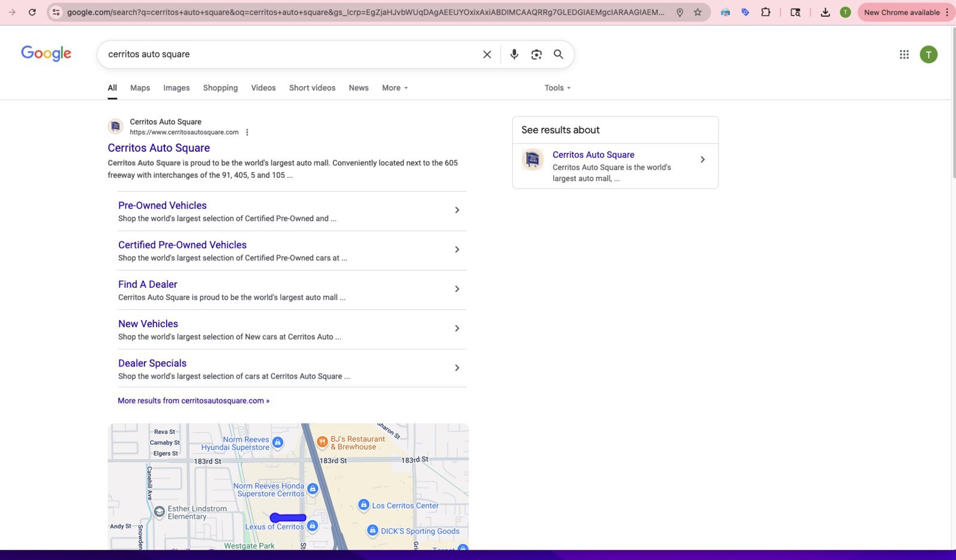Open the tab search icon in the toolbar

795,12
